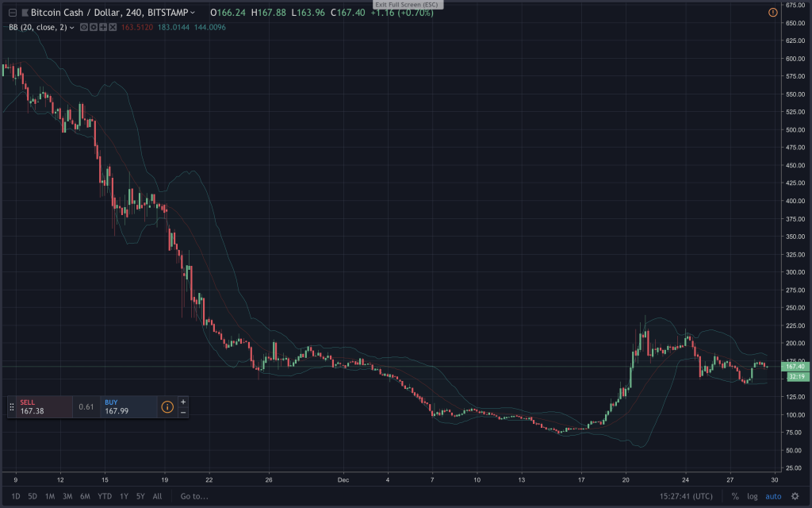Viewport: 812px width, 508px height.
Task: Toggle auto scale mode
Action: [773, 496]
